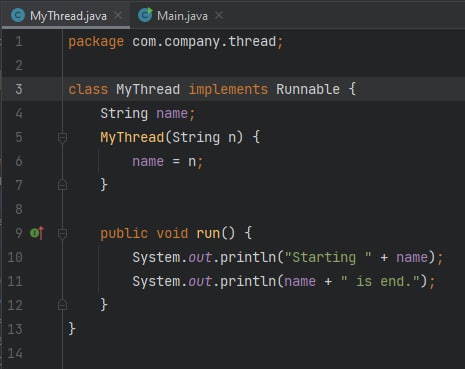Collapse the run() method fold on line 9

point(62,233)
